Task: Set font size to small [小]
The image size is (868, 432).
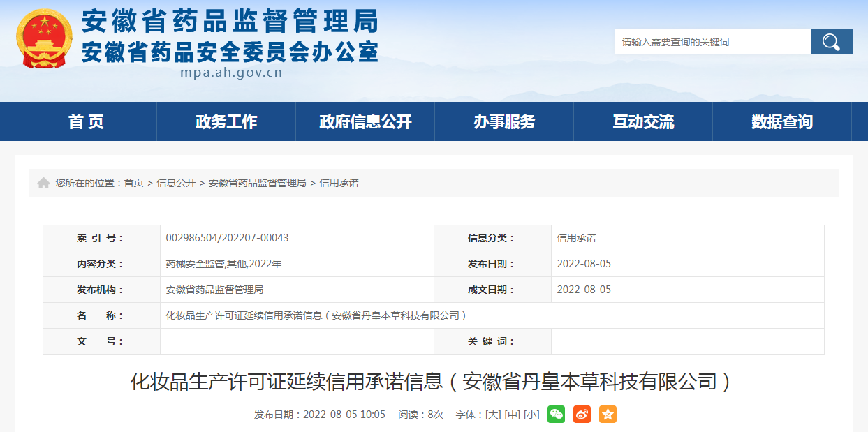Action: [x=531, y=415]
